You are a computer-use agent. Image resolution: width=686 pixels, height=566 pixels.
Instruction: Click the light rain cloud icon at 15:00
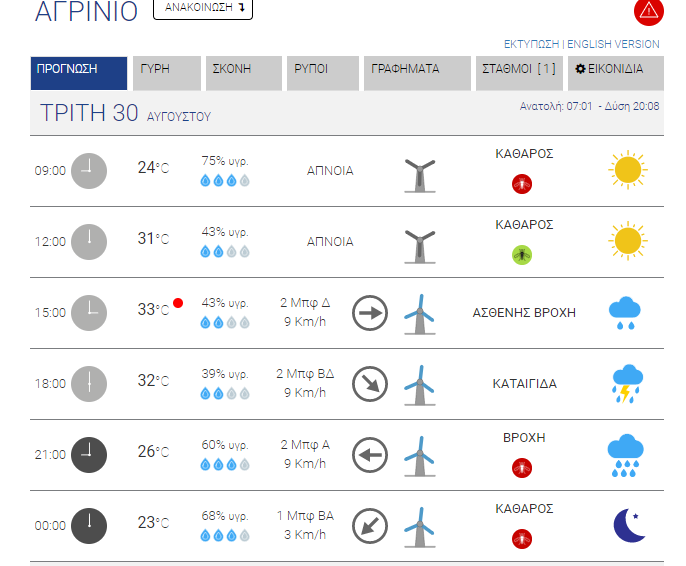coord(626,313)
